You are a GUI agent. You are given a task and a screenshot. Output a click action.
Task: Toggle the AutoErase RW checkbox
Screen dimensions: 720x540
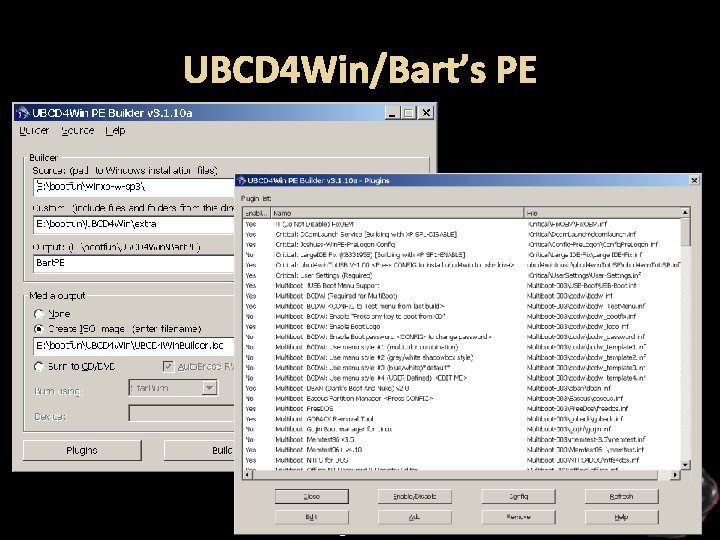pyautogui.click(x=169, y=366)
